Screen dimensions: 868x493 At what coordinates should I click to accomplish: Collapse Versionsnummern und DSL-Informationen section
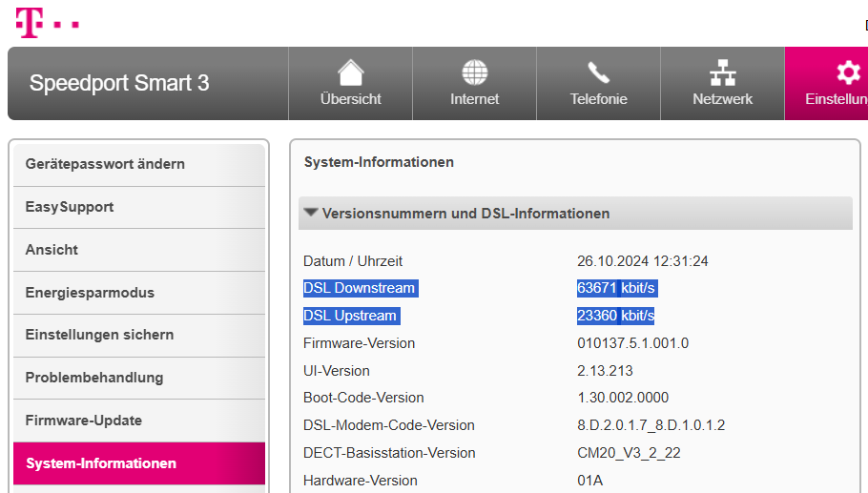pos(311,214)
